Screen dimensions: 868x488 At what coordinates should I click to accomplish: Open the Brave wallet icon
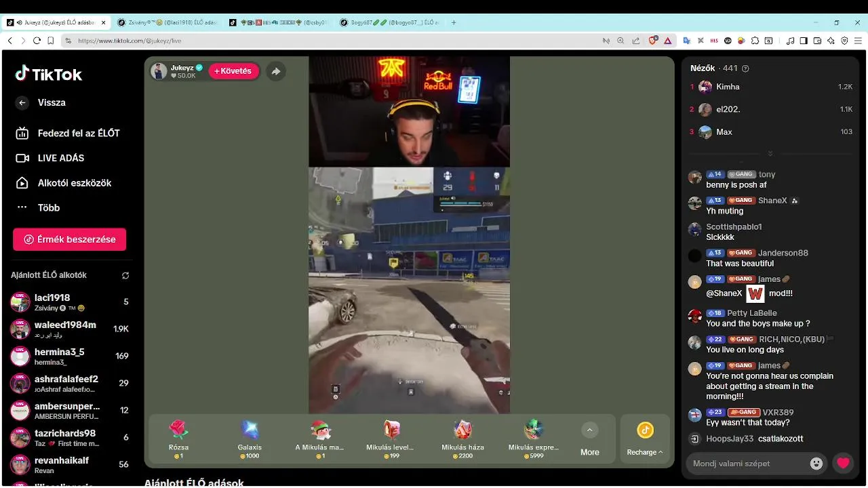pos(817,41)
